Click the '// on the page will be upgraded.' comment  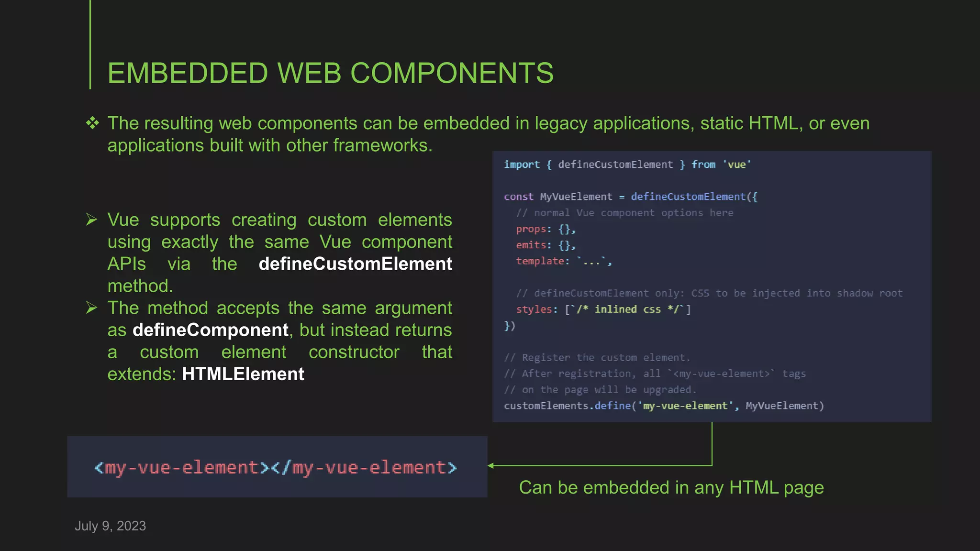(x=600, y=390)
